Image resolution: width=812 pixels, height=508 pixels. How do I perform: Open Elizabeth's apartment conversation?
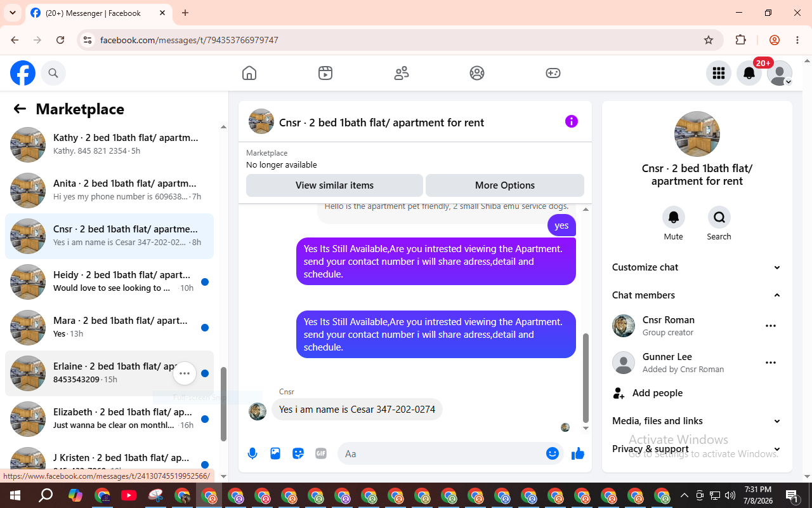[109, 419]
